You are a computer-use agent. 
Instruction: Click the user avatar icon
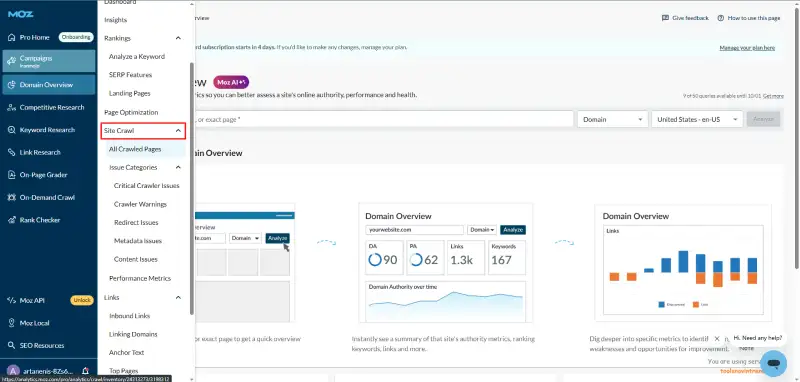click(14, 371)
